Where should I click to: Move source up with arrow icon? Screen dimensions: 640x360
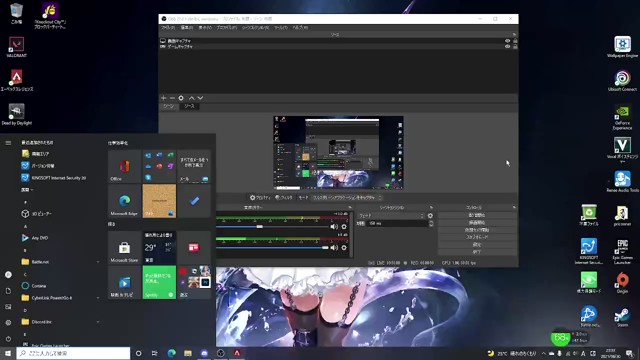pos(191,98)
